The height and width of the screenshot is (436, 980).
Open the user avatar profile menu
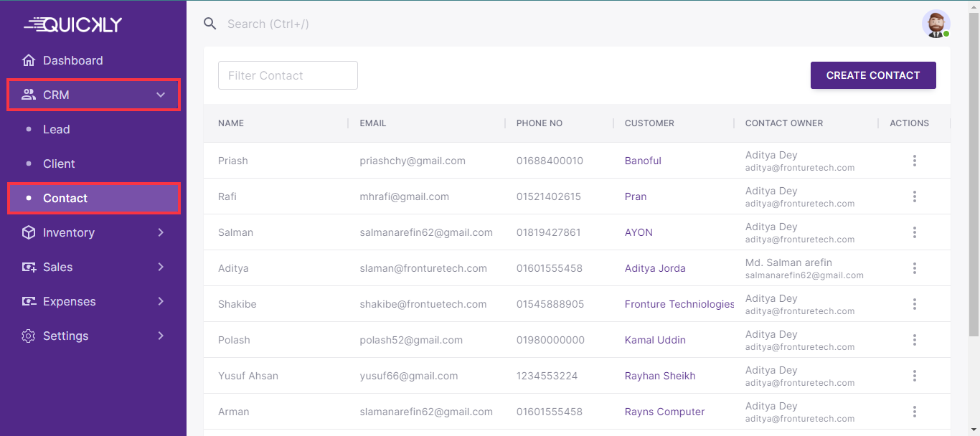(936, 24)
